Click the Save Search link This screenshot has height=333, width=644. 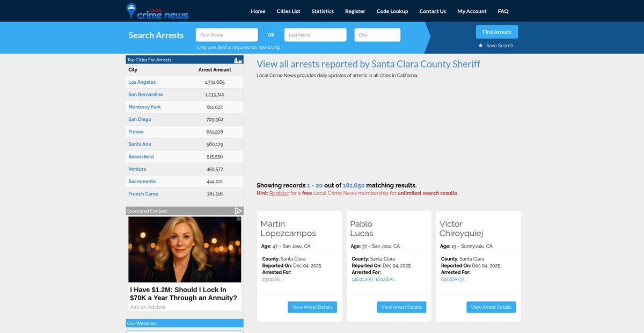coord(500,46)
